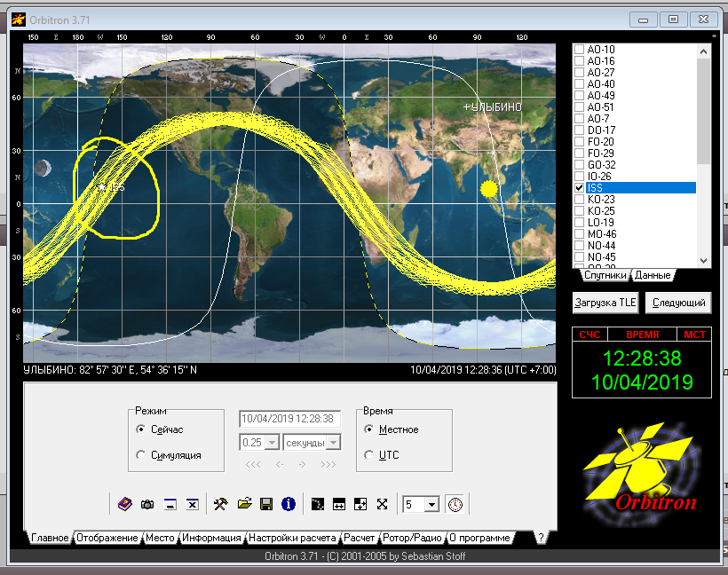The image size is (728, 575).
Task: Open the dropdown showing value 5
Action: point(431,504)
